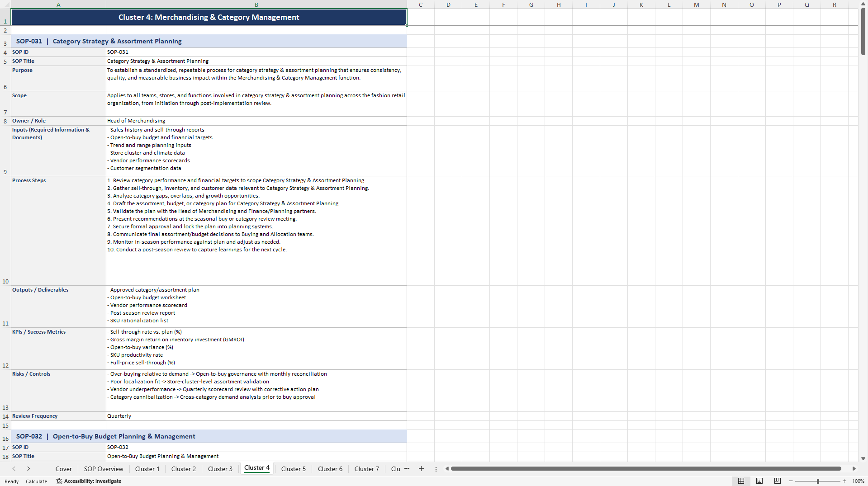Adjust the zoom slider handle
Screen dimensions: 868x486
pyautogui.click(x=818, y=481)
